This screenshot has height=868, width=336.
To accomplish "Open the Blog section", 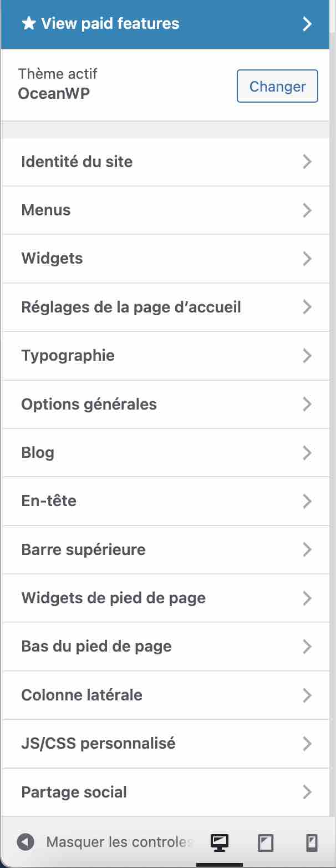I will pyautogui.click(x=165, y=452).
